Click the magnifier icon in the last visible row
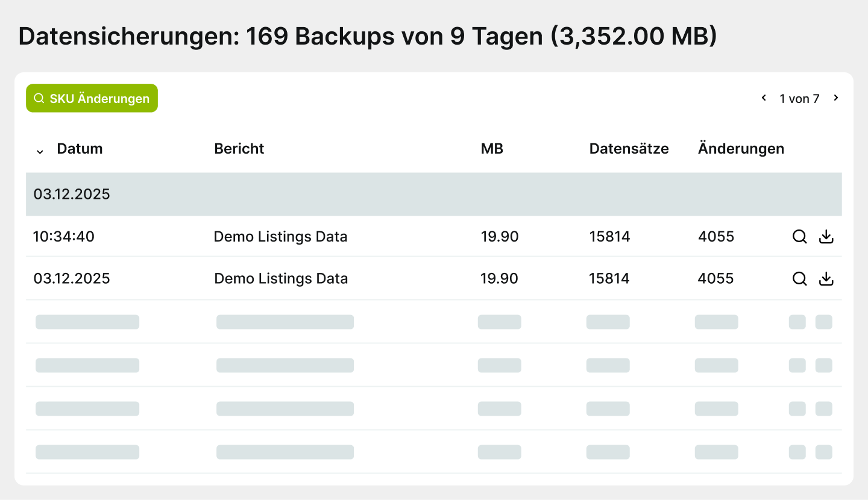The width and height of the screenshot is (868, 500). click(797, 451)
